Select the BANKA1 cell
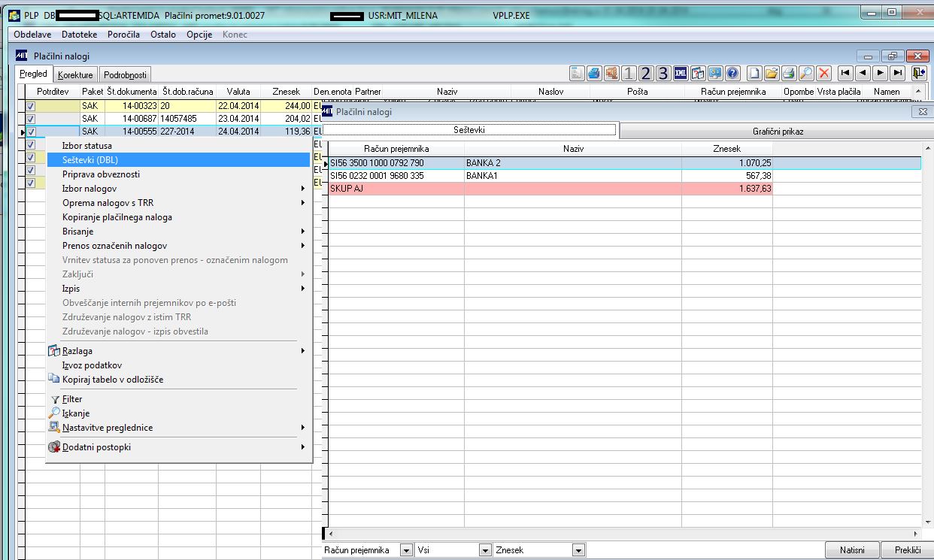Image resolution: width=934 pixels, height=560 pixels. pos(573,176)
